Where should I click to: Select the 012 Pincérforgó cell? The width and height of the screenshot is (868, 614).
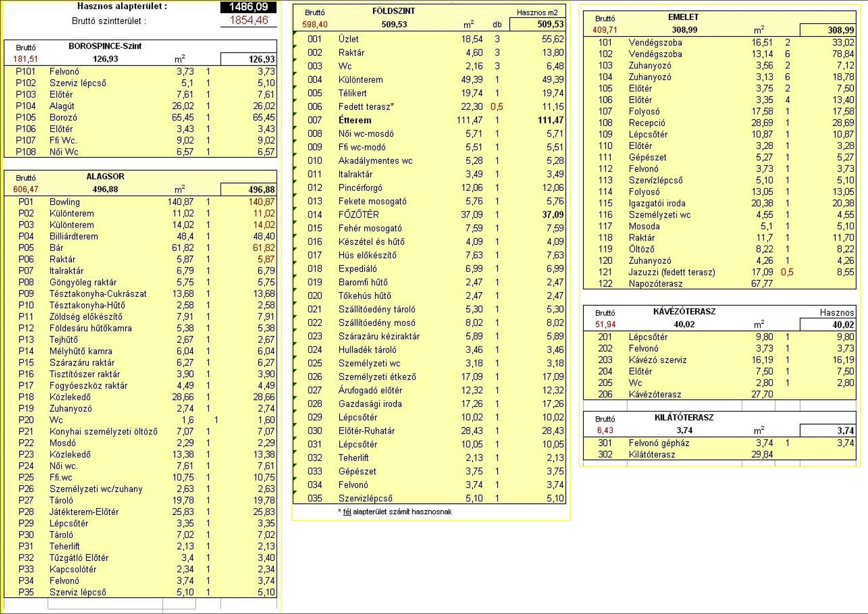pyautogui.click(x=360, y=188)
